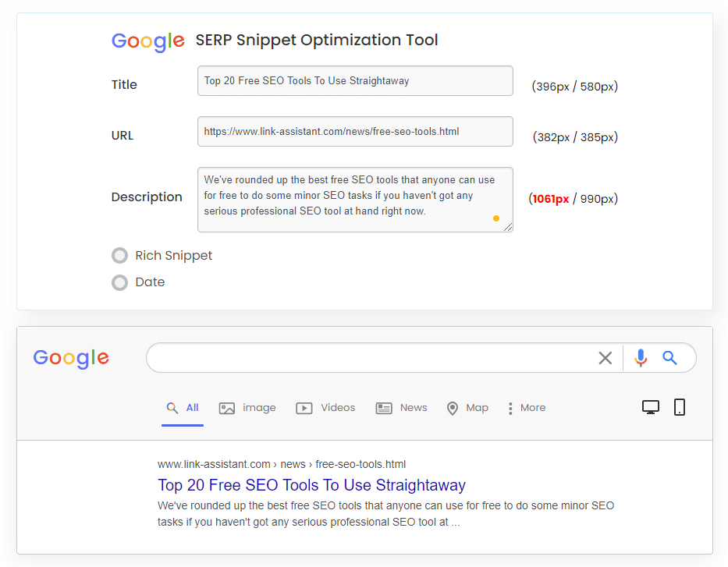Click the 'Title' field label
728x567 pixels.
coord(124,85)
